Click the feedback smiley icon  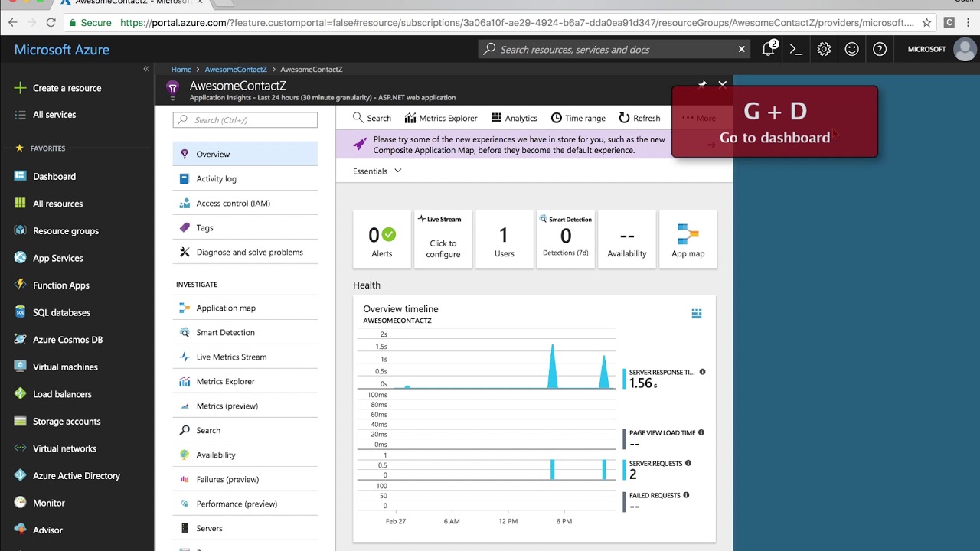click(x=851, y=49)
